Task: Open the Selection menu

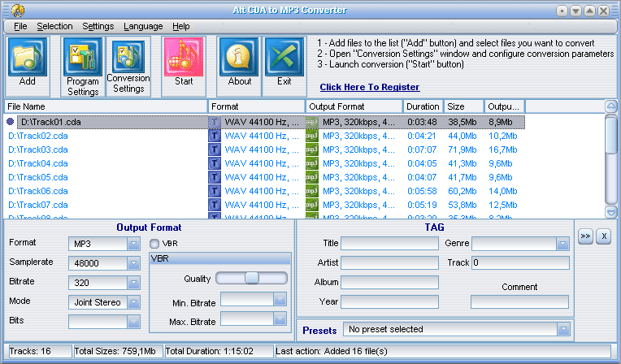Action: 54,26
